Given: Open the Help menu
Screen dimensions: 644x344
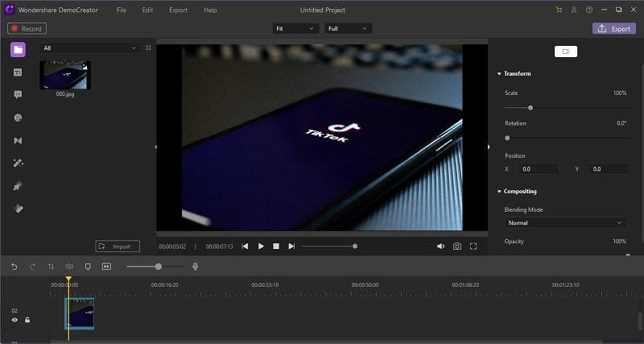Looking at the screenshot, I should 210,10.
